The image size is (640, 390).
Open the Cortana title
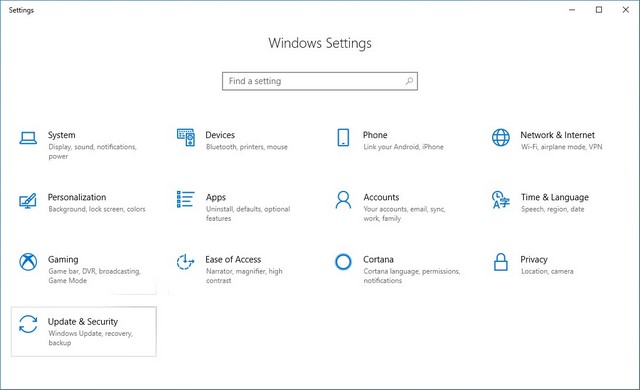[x=378, y=259]
